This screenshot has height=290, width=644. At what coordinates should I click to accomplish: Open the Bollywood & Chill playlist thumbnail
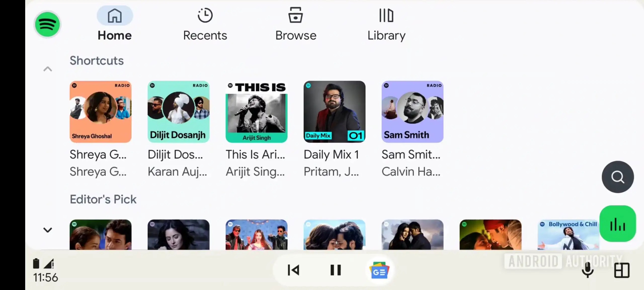click(568, 235)
